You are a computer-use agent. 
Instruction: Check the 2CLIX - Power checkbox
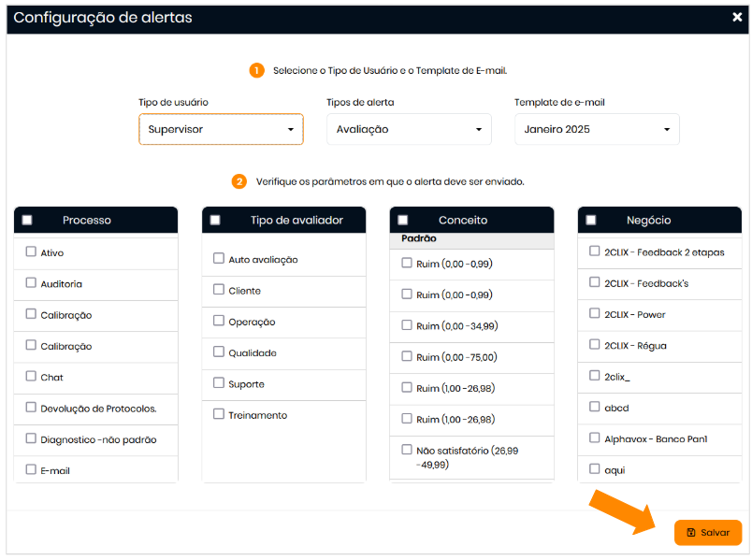[x=595, y=313]
